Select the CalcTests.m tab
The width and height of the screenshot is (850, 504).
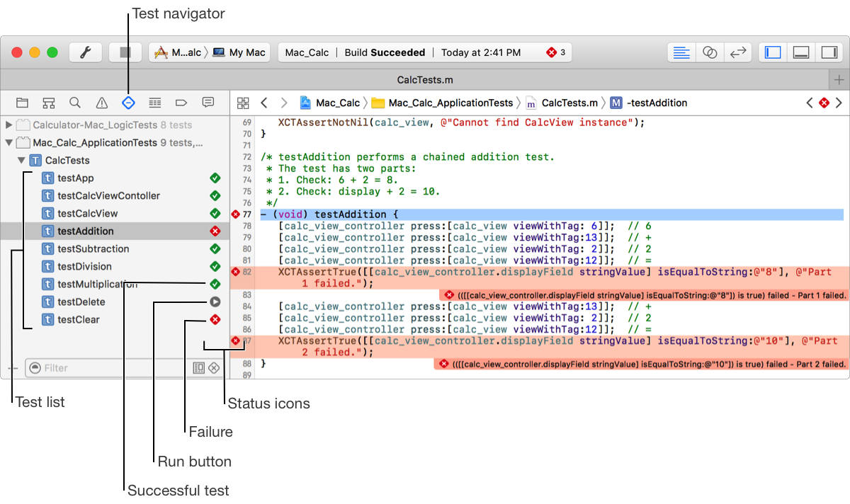click(425, 79)
